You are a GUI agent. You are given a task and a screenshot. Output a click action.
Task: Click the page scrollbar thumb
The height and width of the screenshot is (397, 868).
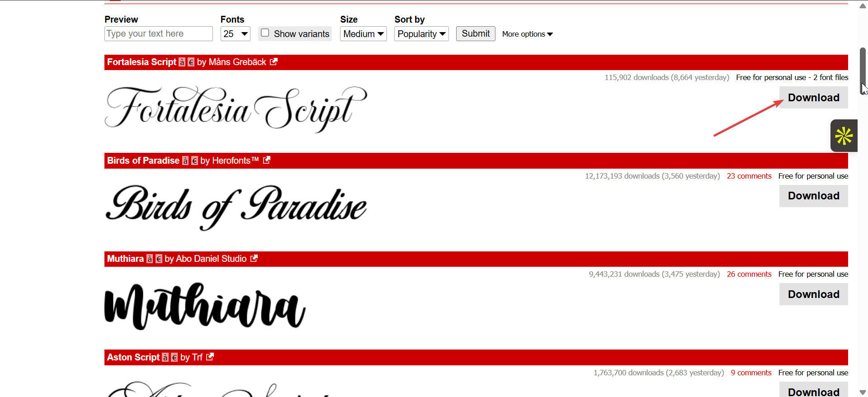863,71
